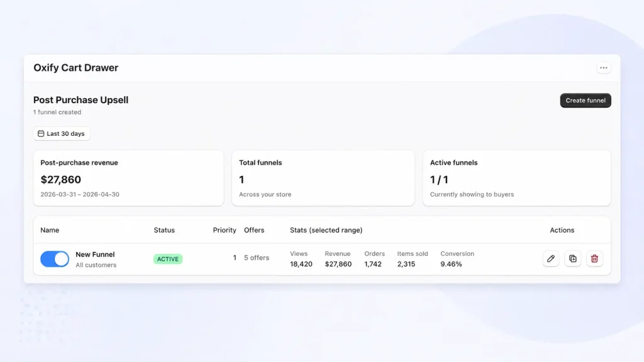Click the Create funnel button
The width and height of the screenshot is (644, 362).
tap(586, 101)
